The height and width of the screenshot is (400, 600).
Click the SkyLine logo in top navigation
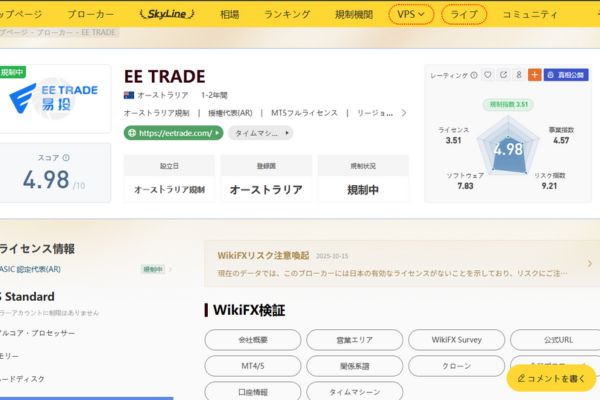163,15
